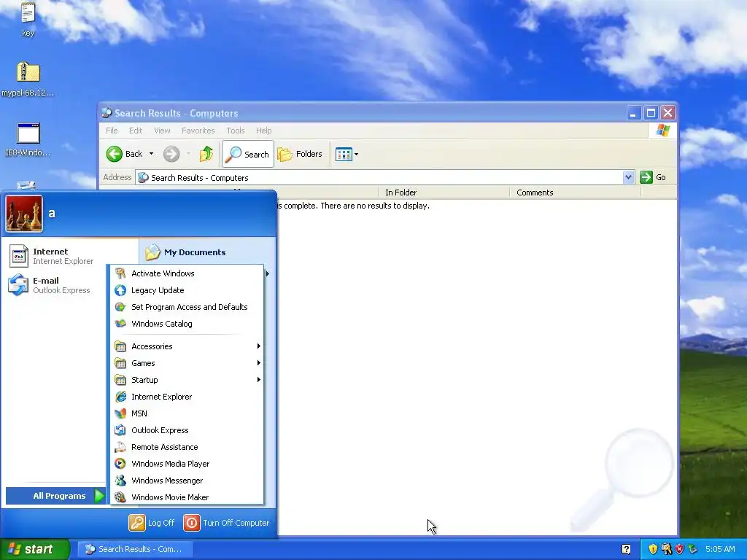Screen dimensions: 747x560
Task: Click the Windows Media Player icon
Action: click(120, 463)
